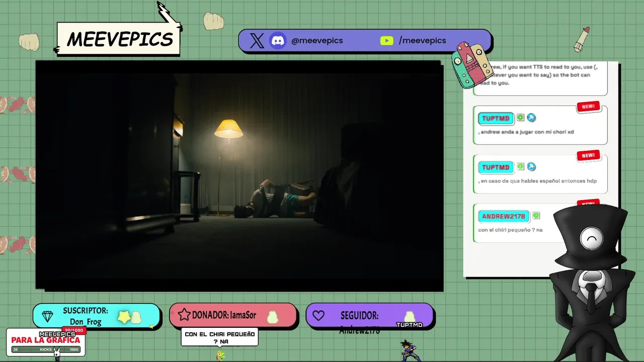
Task: Click the SEGUIDOR panel
Action: pos(369,316)
